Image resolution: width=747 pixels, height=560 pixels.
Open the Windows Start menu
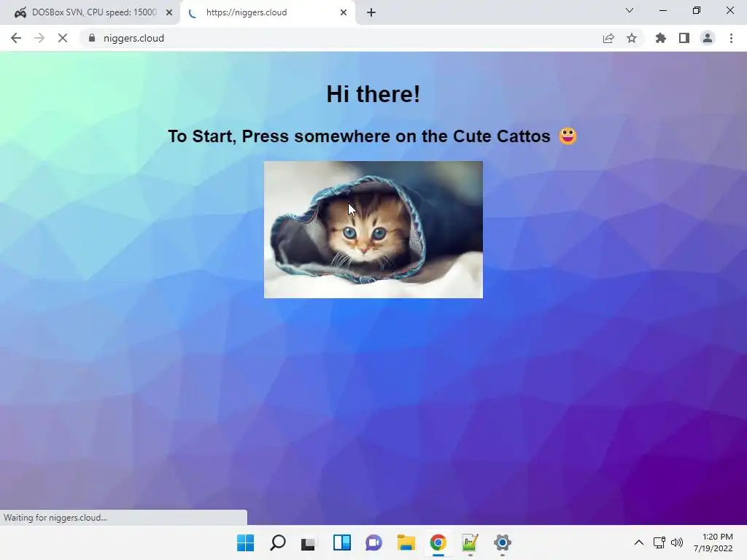pyautogui.click(x=245, y=542)
